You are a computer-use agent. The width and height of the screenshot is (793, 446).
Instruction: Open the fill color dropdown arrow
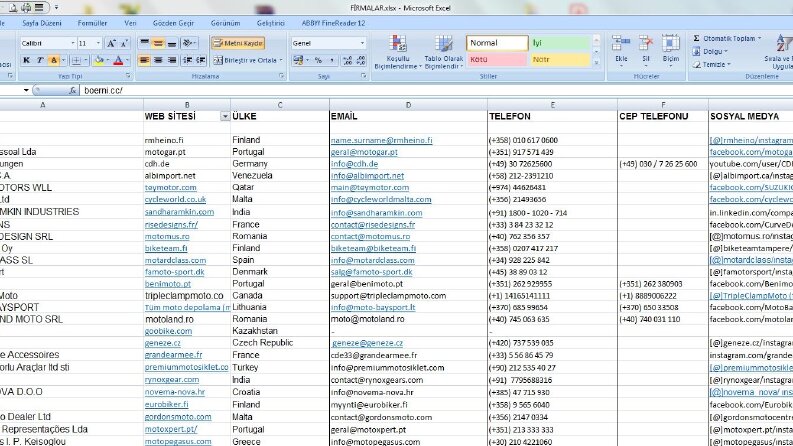(x=108, y=60)
